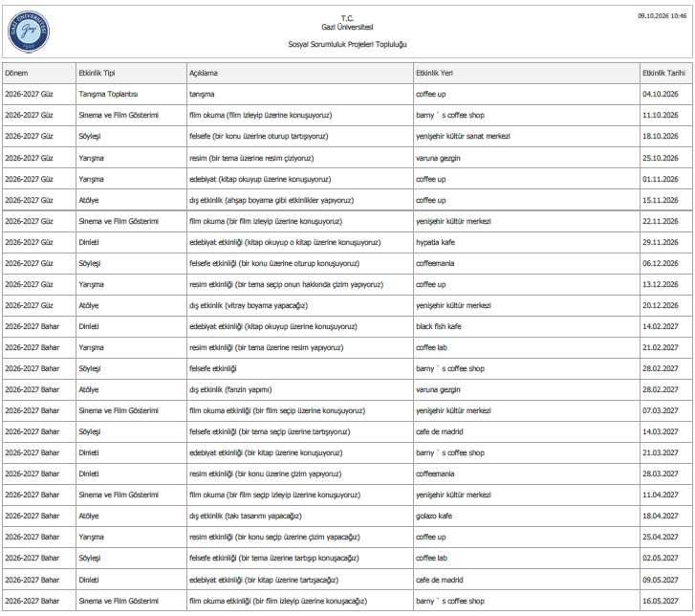This screenshot has width=695, height=616.
Task: Click the date 14.03.2027
Action: 660,432
